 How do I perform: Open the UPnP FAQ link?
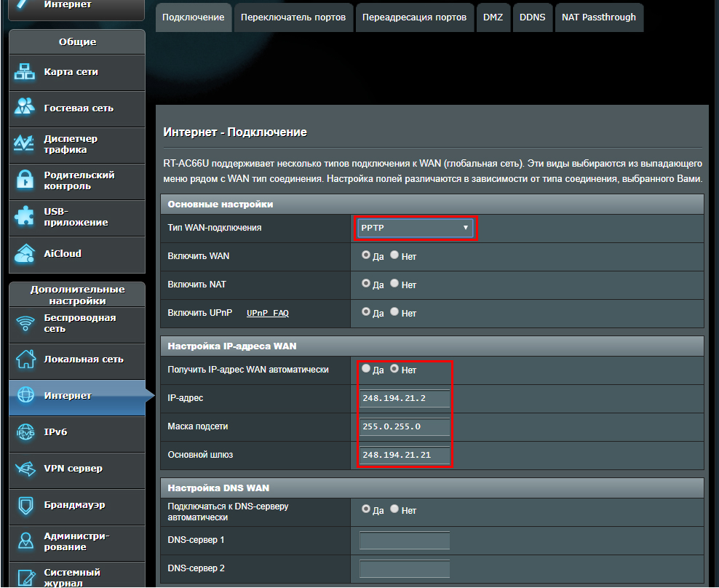268,313
